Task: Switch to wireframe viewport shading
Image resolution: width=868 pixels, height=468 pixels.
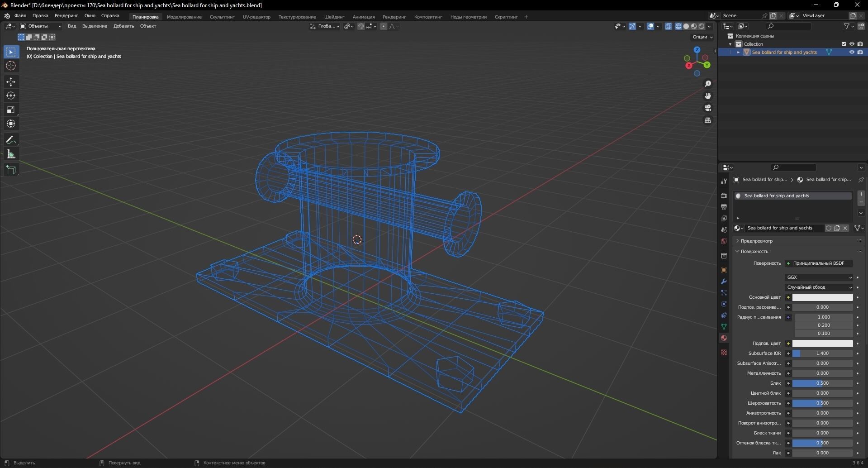Action: click(678, 26)
